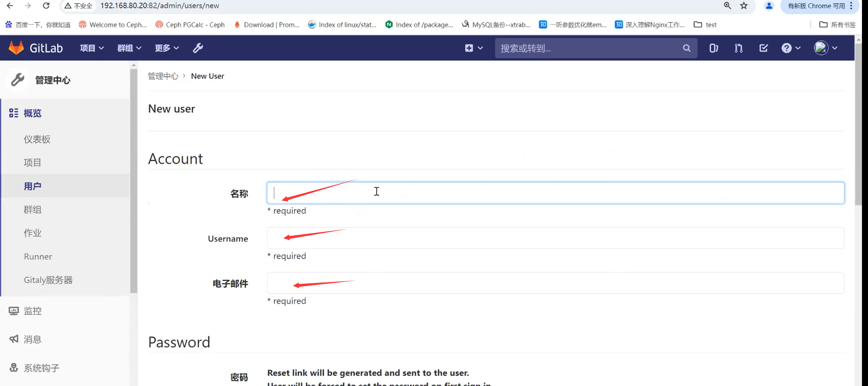Reload the page in Chrome
The height and width of the screenshot is (386, 868).
[x=46, y=6]
